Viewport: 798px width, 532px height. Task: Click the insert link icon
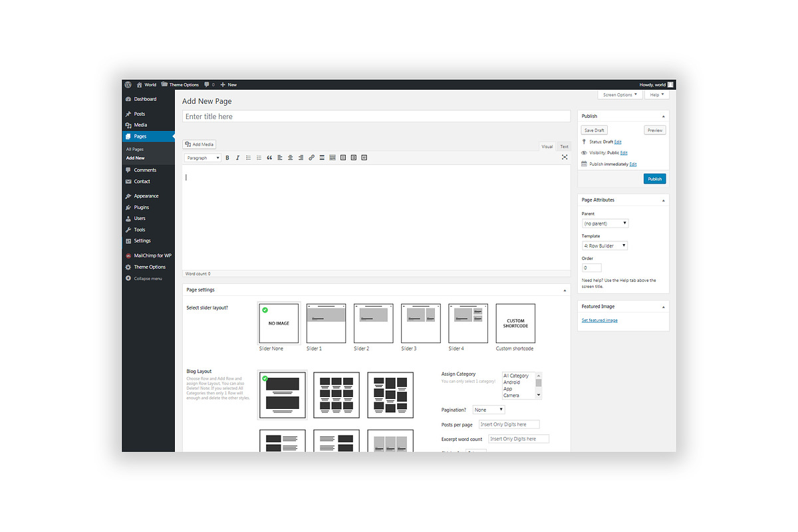311,158
